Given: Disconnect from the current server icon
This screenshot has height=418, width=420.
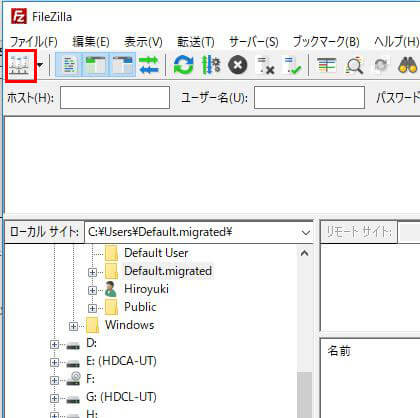Looking at the screenshot, I should point(265,65).
